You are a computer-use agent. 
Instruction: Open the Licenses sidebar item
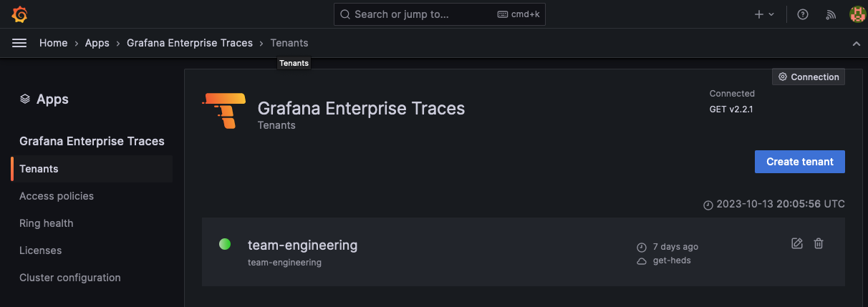[40, 250]
